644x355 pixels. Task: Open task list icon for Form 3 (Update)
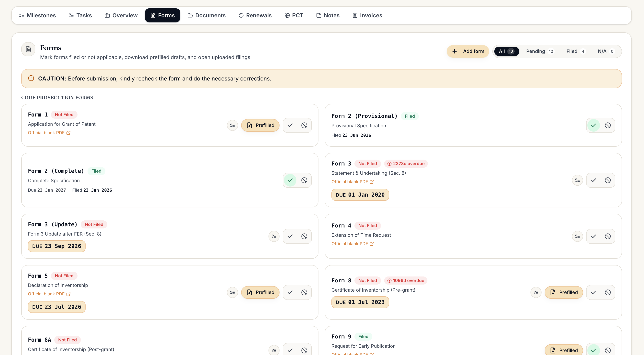[274, 236]
